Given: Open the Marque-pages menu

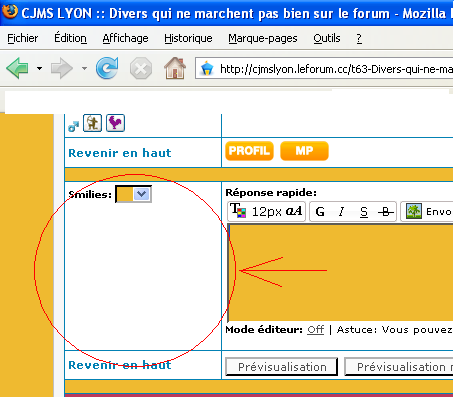Looking at the screenshot, I should tap(263, 38).
